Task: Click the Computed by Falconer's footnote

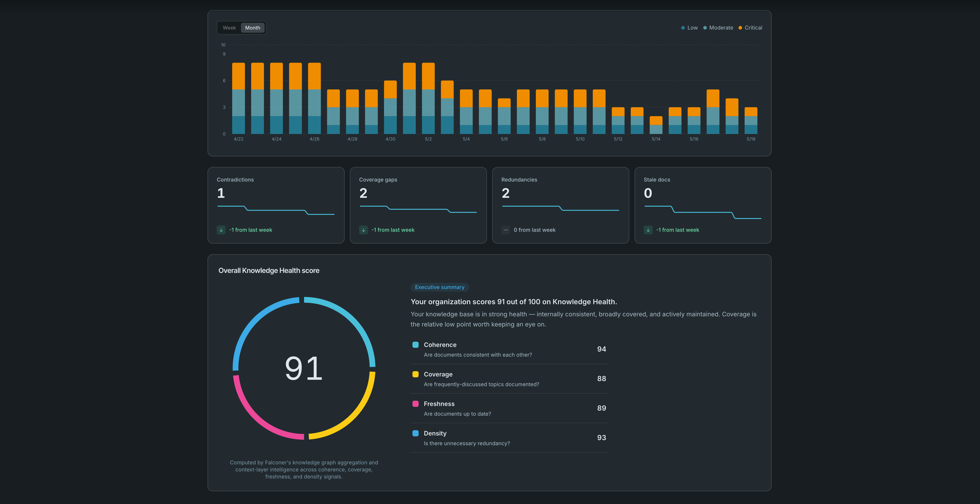Action: tap(304, 469)
